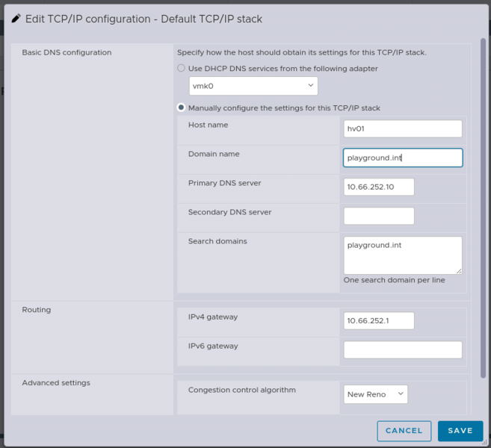Select Use DHCP DNS services radio button
The height and width of the screenshot is (448, 491).
coord(181,69)
